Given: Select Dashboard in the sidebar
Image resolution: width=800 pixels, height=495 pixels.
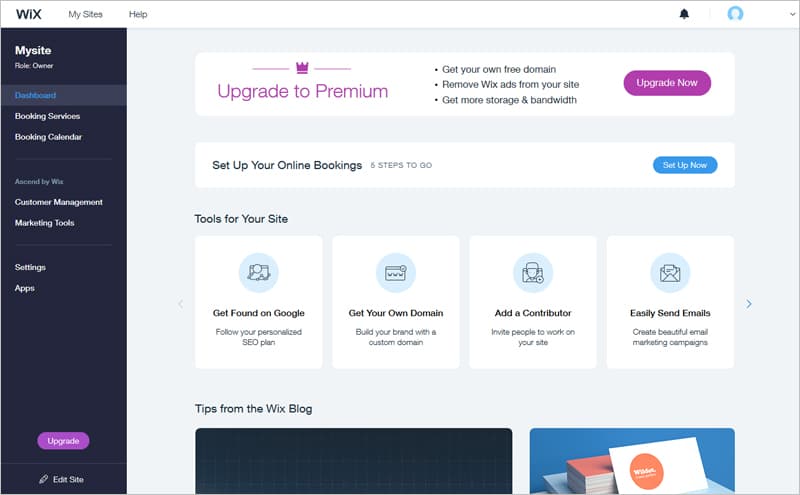Looking at the screenshot, I should pos(64,95).
